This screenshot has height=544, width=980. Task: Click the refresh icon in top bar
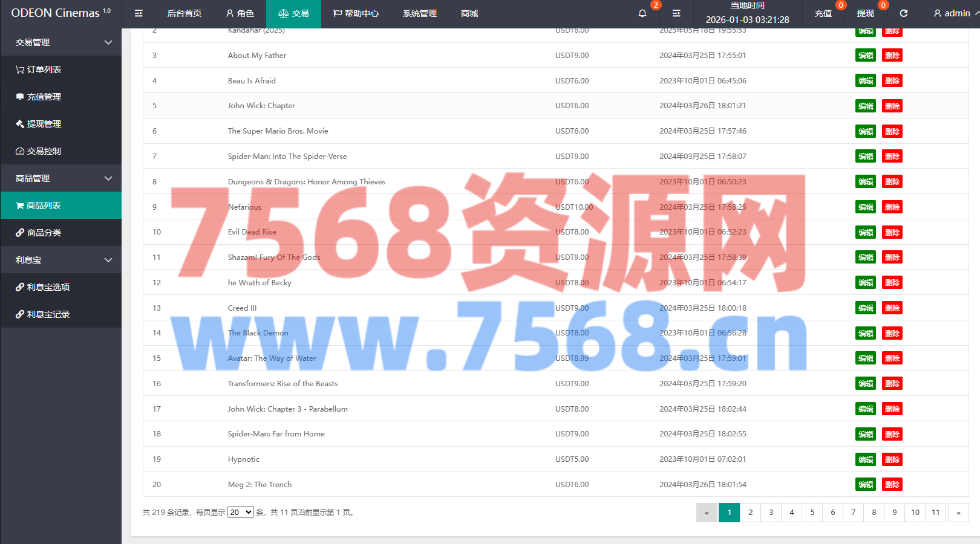click(x=904, y=13)
